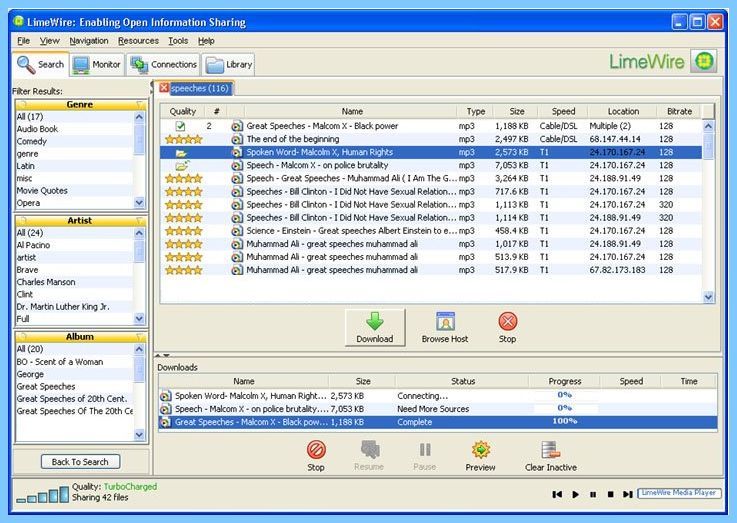Stop the LimeWire media player
The height and width of the screenshot is (523, 737).
click(x=611, y=494)
